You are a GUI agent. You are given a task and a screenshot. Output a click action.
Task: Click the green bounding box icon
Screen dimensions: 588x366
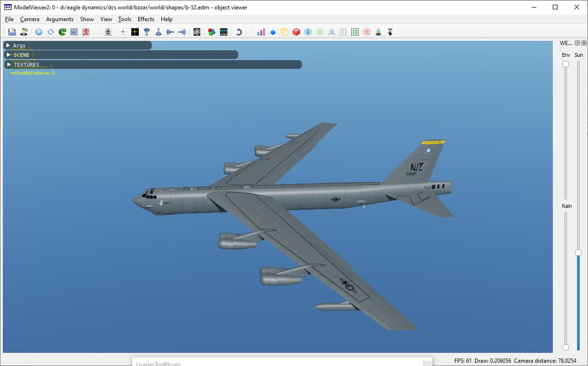[x=319, y=32]
